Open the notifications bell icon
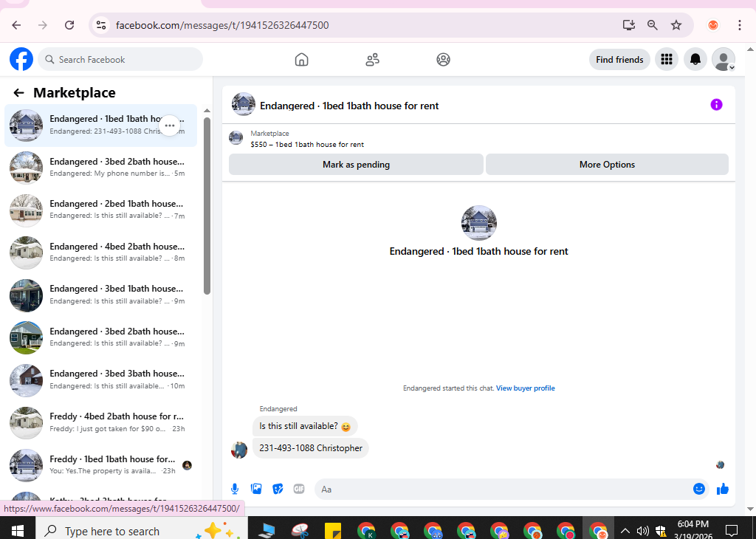The width and height of the screenshot is (756, 539). coord(695,59)
